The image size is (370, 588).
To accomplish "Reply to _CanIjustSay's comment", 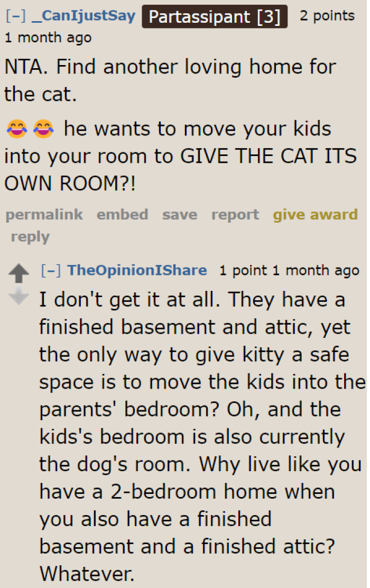I will 30,237.
